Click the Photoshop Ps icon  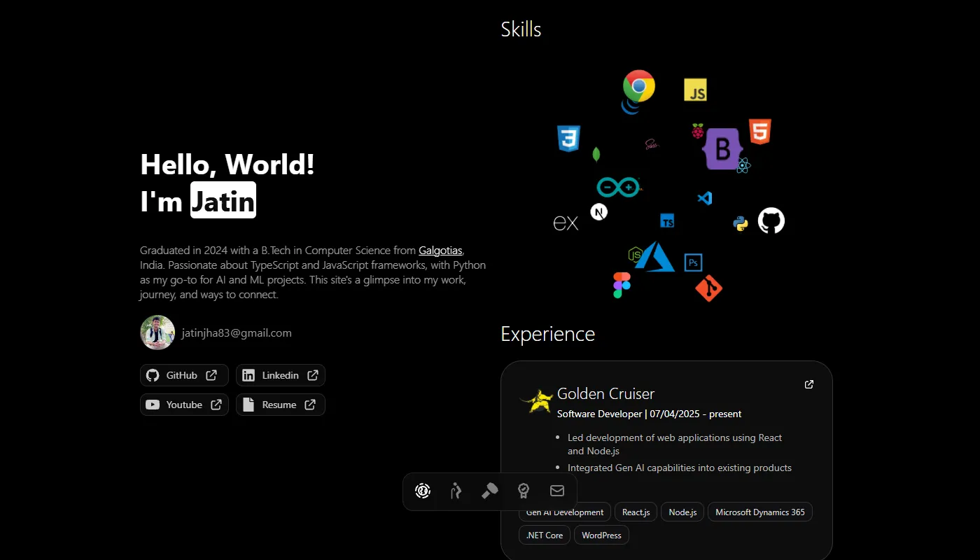tap(693, 262)
